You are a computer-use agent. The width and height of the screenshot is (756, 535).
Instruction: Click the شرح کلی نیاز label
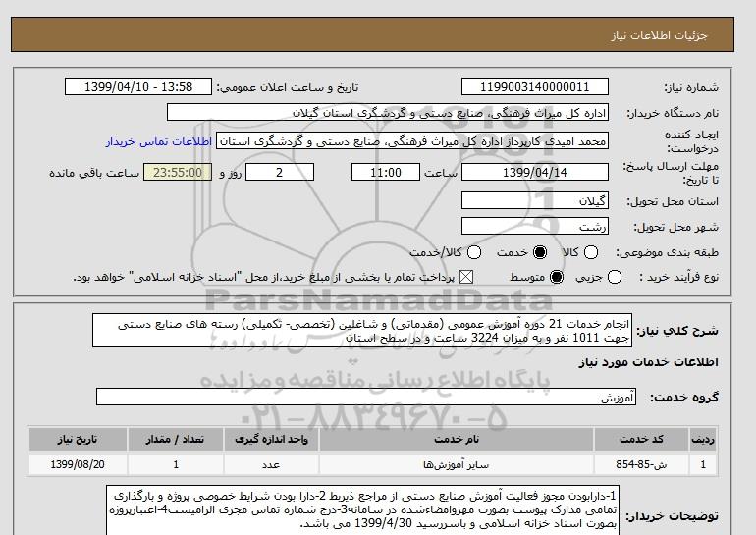pyautogui.click(x=677, y=331)
